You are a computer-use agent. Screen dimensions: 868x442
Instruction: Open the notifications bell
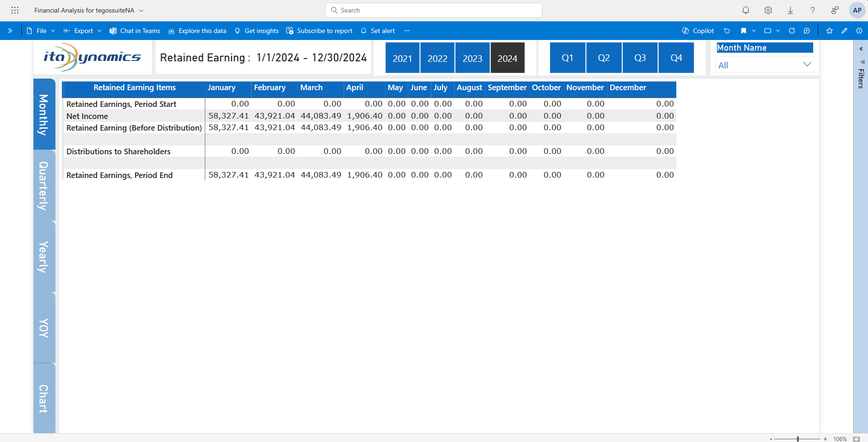pos(745,10)
